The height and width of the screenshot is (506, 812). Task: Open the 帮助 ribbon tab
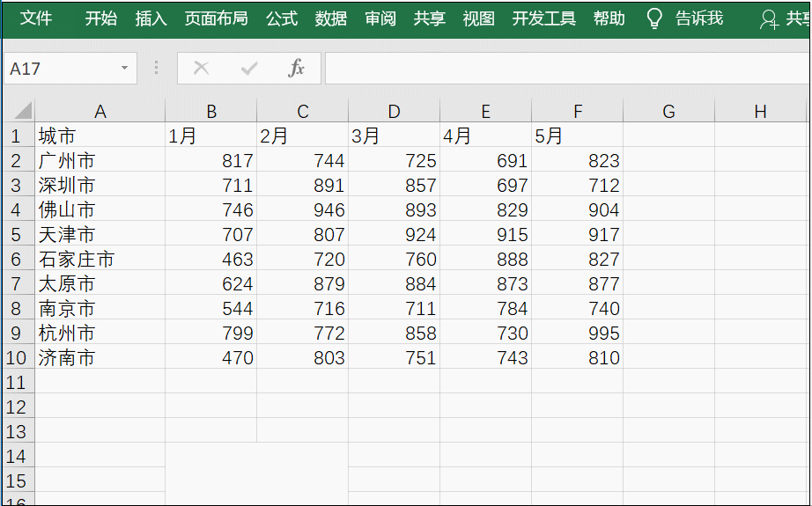point(609,18)
